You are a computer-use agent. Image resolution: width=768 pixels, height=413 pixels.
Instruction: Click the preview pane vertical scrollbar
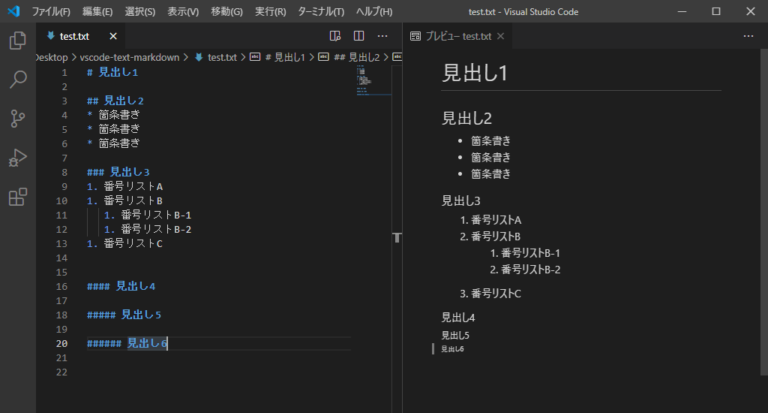(764, 212)
